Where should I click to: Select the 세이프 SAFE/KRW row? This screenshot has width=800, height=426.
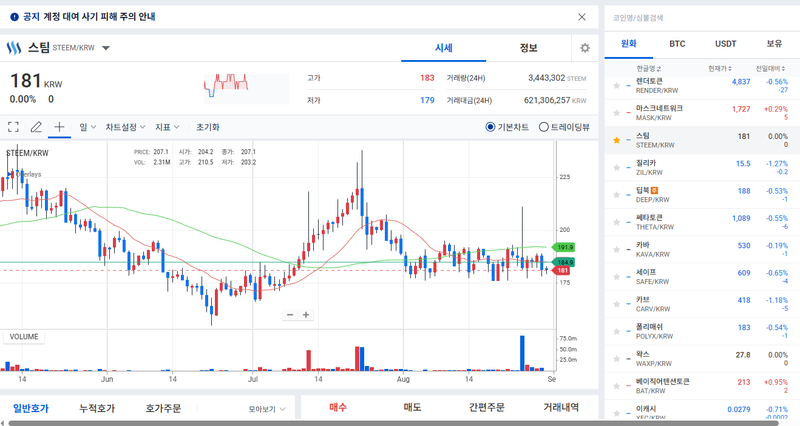702,277
